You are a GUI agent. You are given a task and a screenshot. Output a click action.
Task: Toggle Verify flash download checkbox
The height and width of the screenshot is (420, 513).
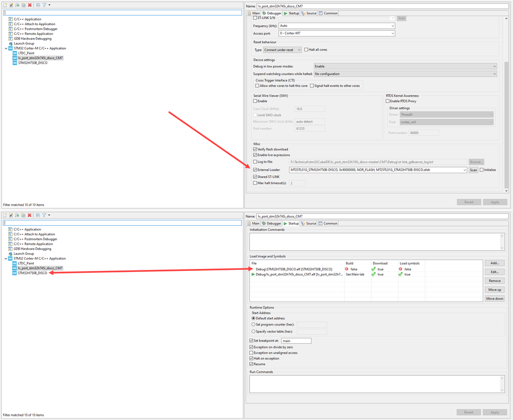click(x=255, y=149)
